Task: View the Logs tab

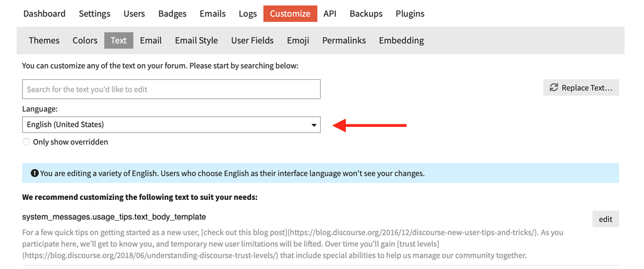Action: 248,14
